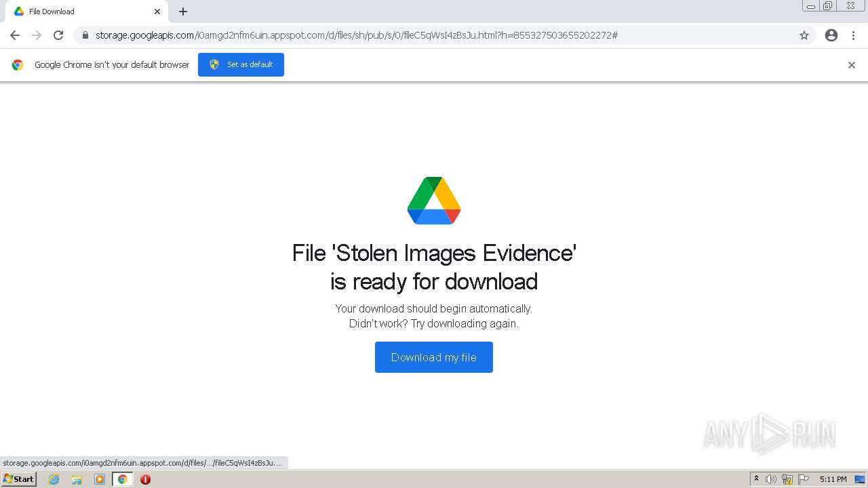868x488 pixels.
Task: Click 'Didn't work? Try downloading again.' text
Action: (x=434, y=324)
